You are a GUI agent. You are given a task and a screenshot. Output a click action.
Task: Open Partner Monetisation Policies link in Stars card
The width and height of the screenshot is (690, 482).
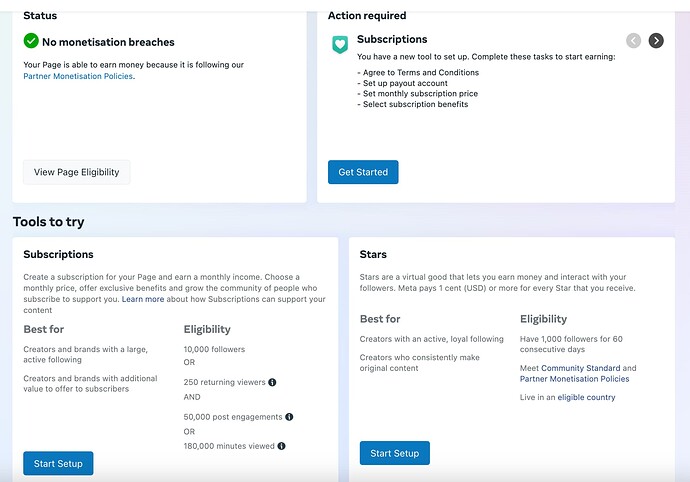(574, 379)
